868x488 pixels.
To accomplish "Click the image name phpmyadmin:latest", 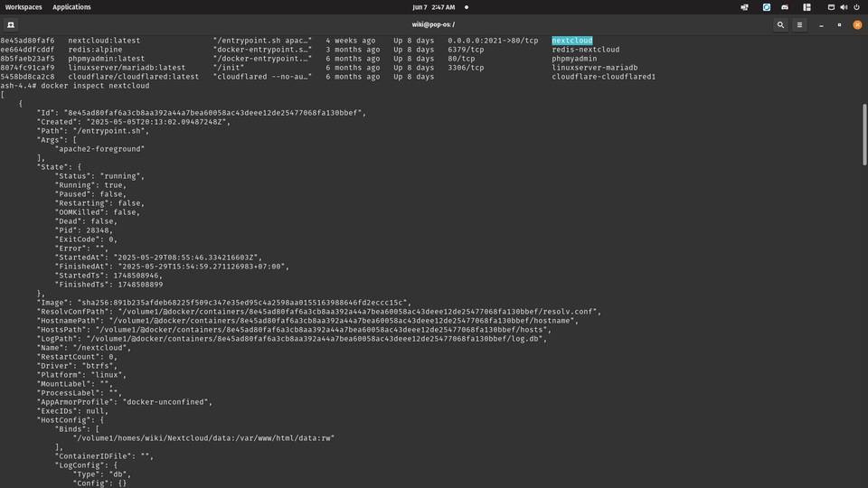I will [107, 59].
